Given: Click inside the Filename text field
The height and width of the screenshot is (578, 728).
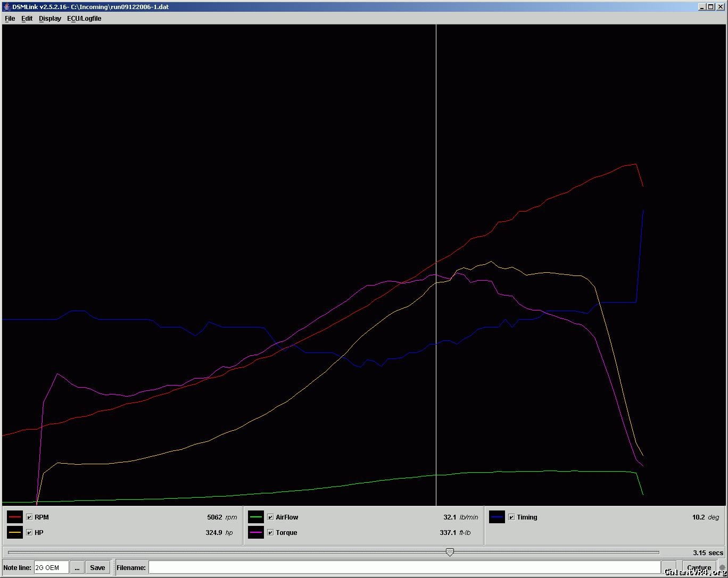Looking at the screenshot, I should pyautogui.click(x=404, y=567).
